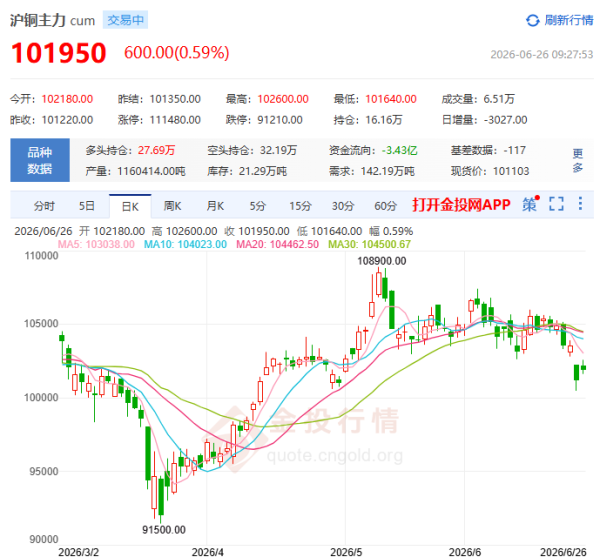Click the 91500.00 low price marker

[x=164, y=530]
